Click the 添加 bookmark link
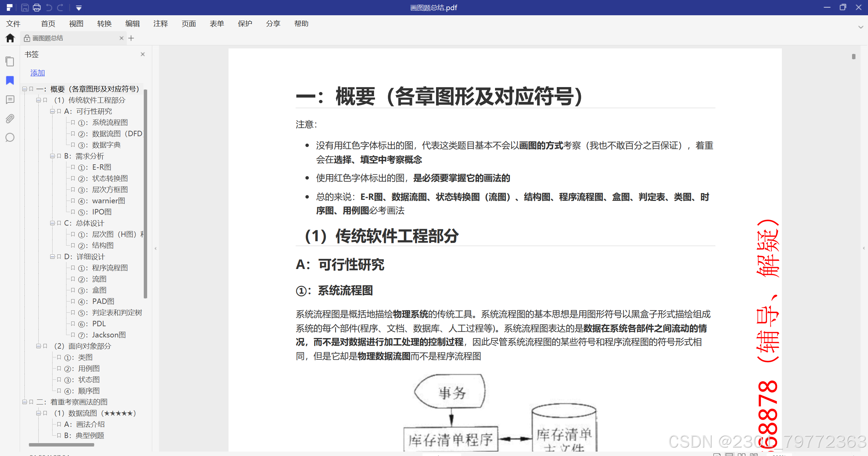 pos(37,73)
